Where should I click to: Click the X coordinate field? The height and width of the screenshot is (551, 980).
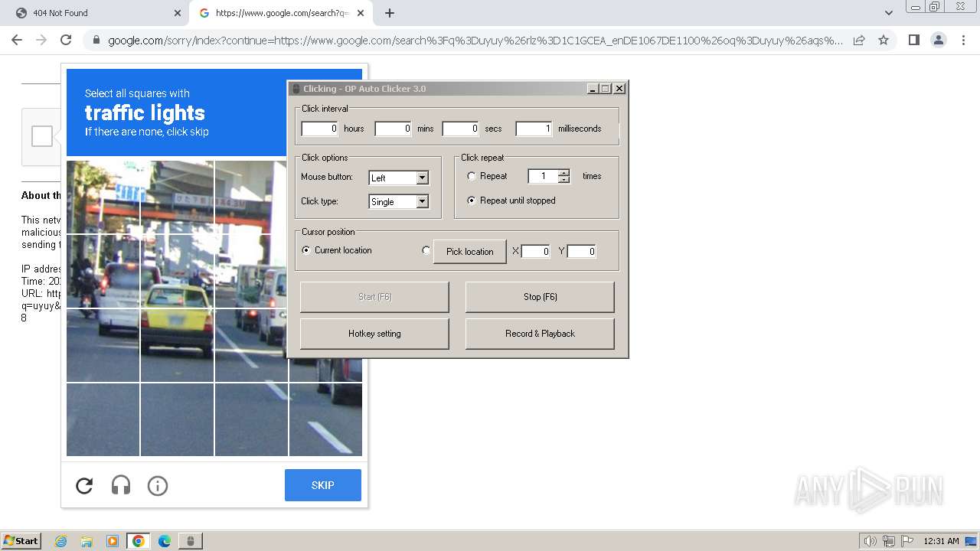[x=536, y=251]
